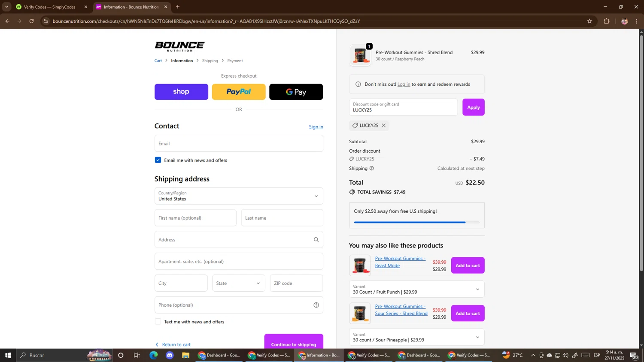
Task: Expand Beast Mode variant Fruit Punch dropdown
Action: (417, 289)
